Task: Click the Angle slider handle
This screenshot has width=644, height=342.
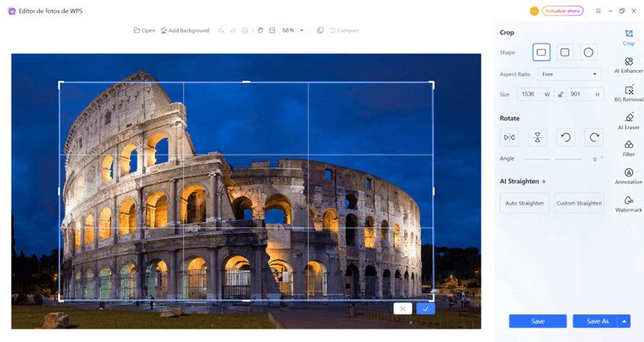Action: tap(553, 159)
